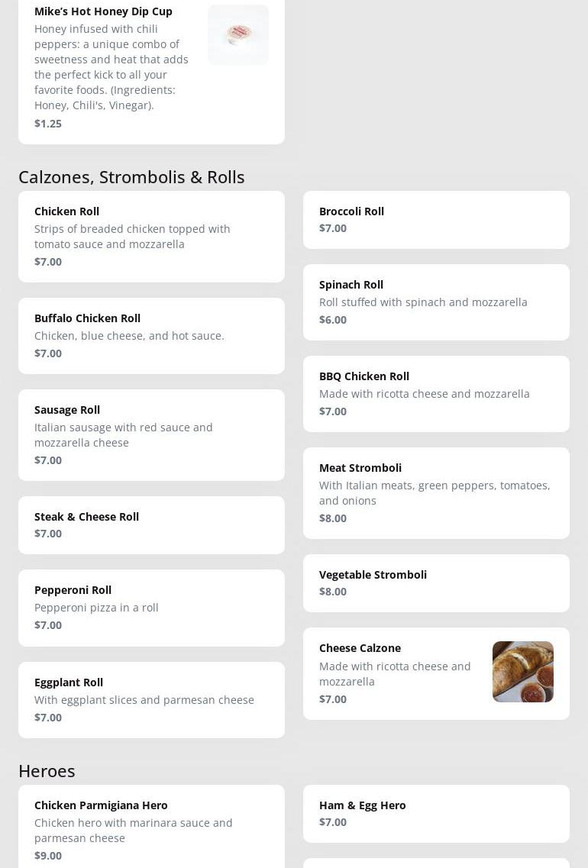Open the Chicken Parmigiana Hero item

(151, 828)
